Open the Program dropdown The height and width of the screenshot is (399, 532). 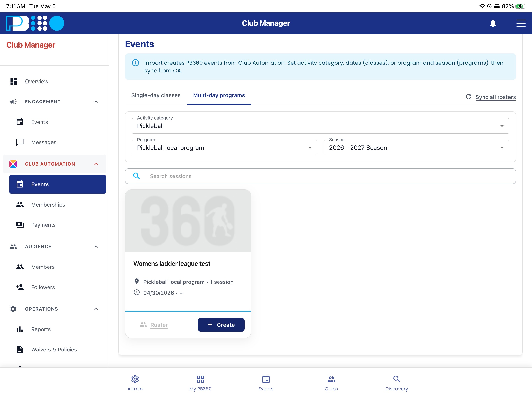point(224,147)
